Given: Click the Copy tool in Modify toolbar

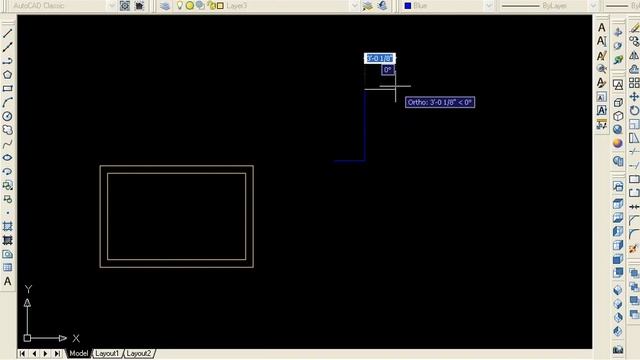Looking at the screenshot, I should (634, 41).
